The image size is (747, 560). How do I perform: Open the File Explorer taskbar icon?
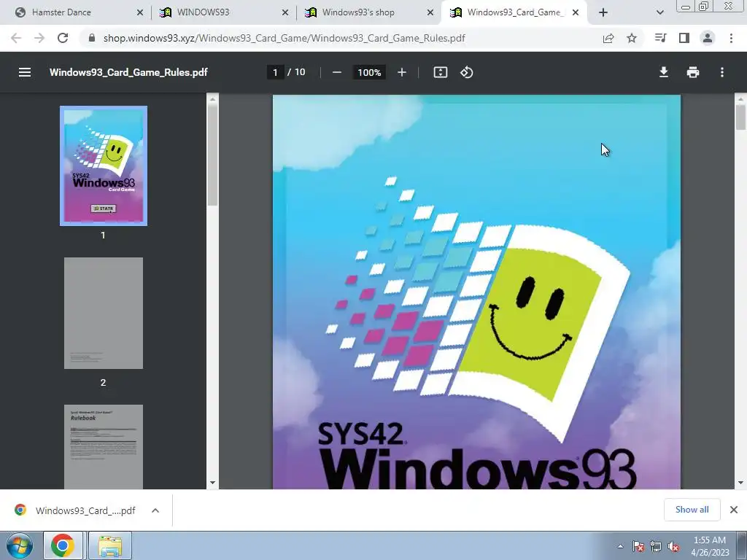[110, 545]
